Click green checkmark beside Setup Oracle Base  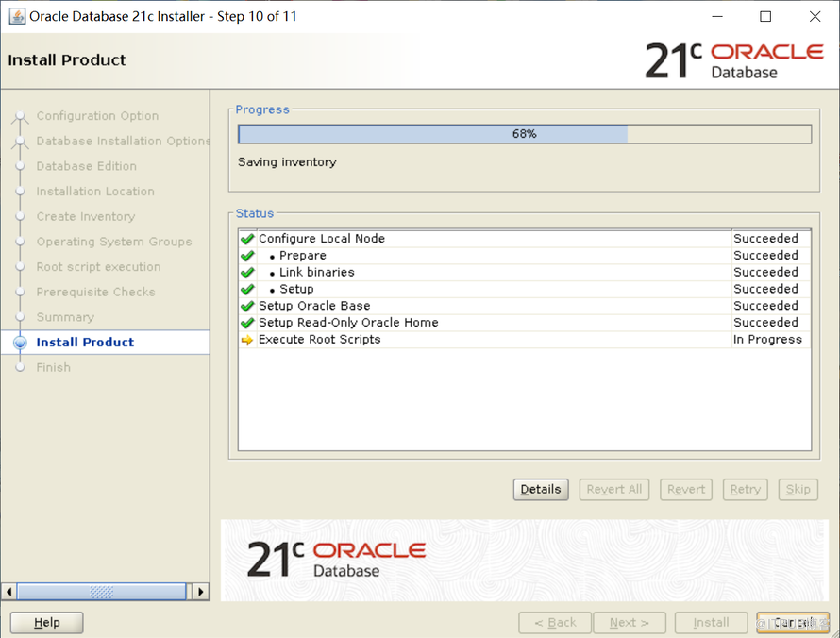[247, 307]
